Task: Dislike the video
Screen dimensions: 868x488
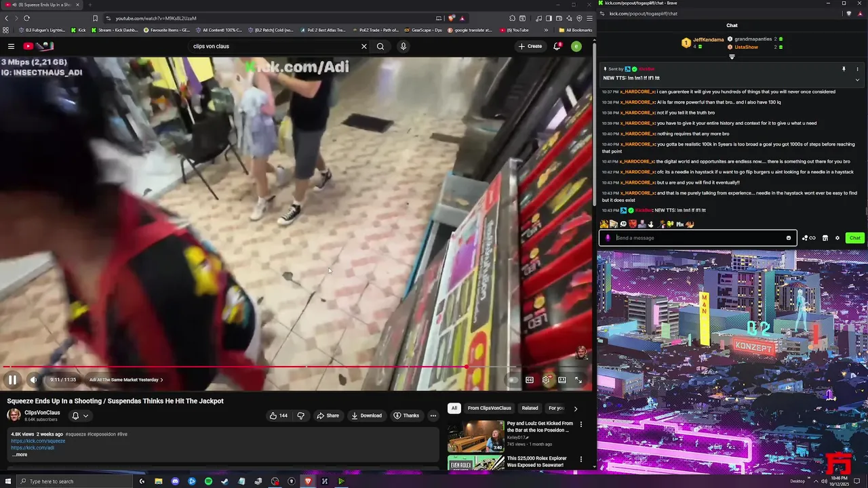Action: (x=301, y=415)
